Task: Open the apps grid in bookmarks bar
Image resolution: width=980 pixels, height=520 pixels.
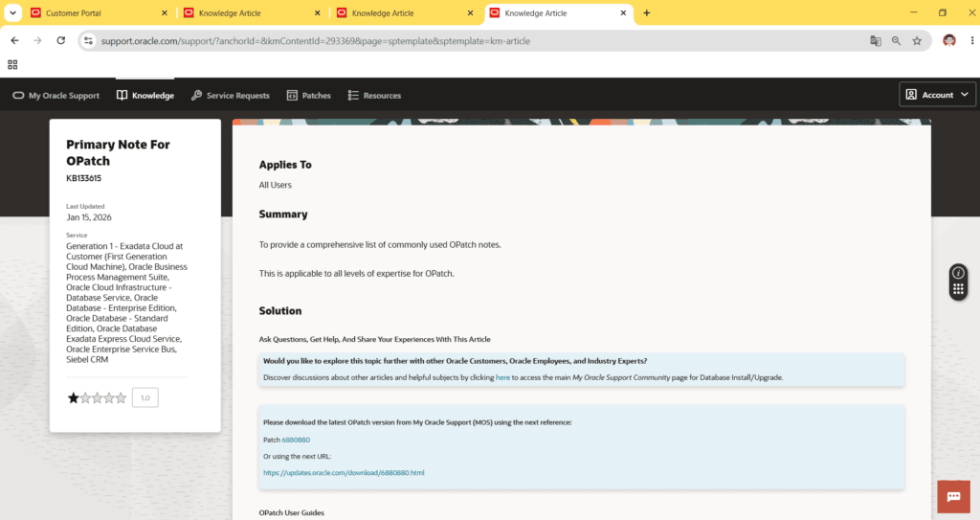Action: pos(12,64)
